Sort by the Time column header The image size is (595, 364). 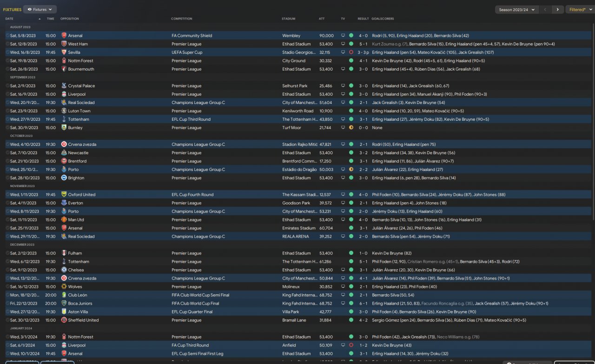pos(50,19)
